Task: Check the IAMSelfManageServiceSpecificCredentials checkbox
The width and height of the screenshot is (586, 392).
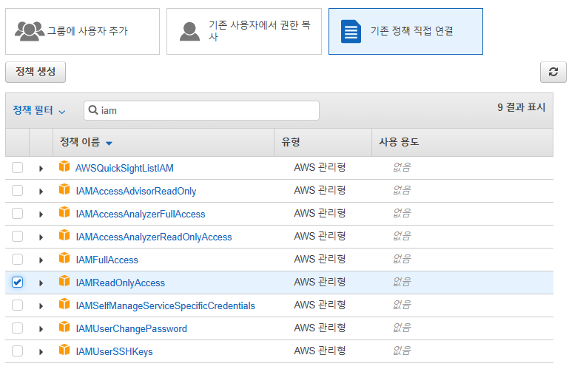Action: coord(17,305)
